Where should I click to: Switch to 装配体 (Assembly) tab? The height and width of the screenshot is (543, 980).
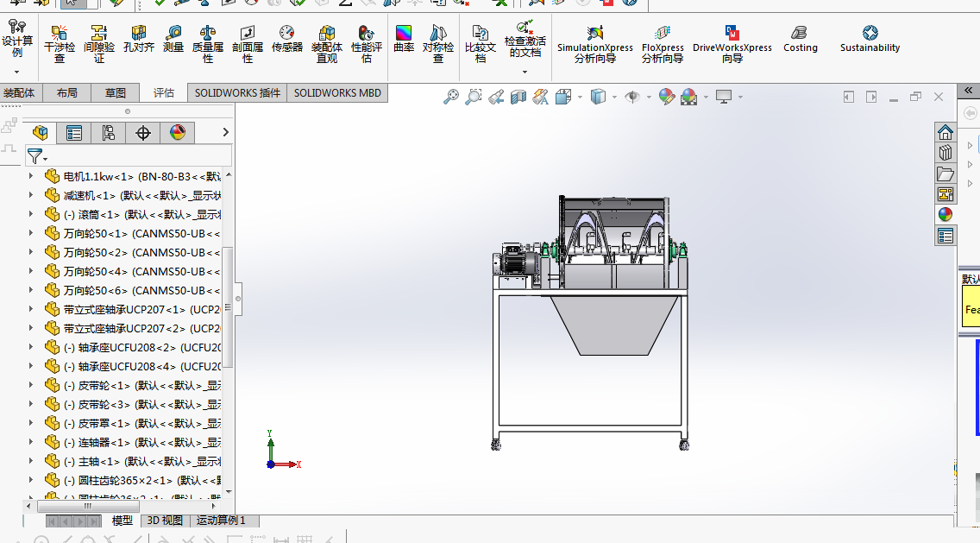coord(20,92)
